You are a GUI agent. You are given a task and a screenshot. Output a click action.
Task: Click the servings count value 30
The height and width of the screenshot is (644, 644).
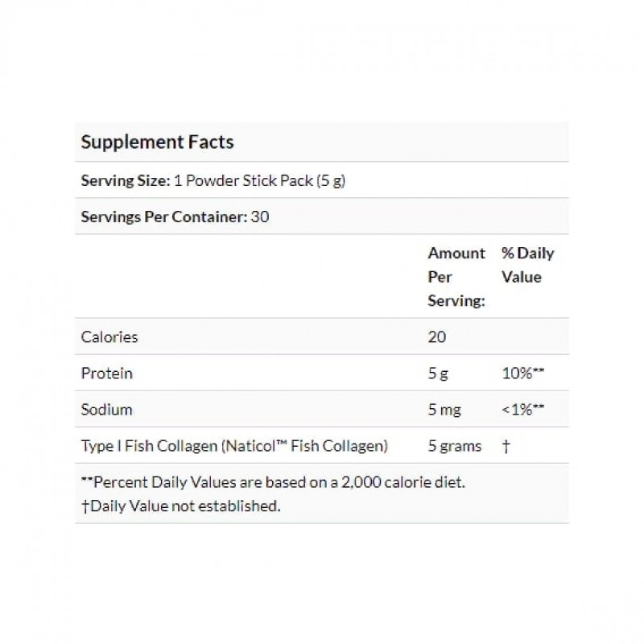click(259, 217)
